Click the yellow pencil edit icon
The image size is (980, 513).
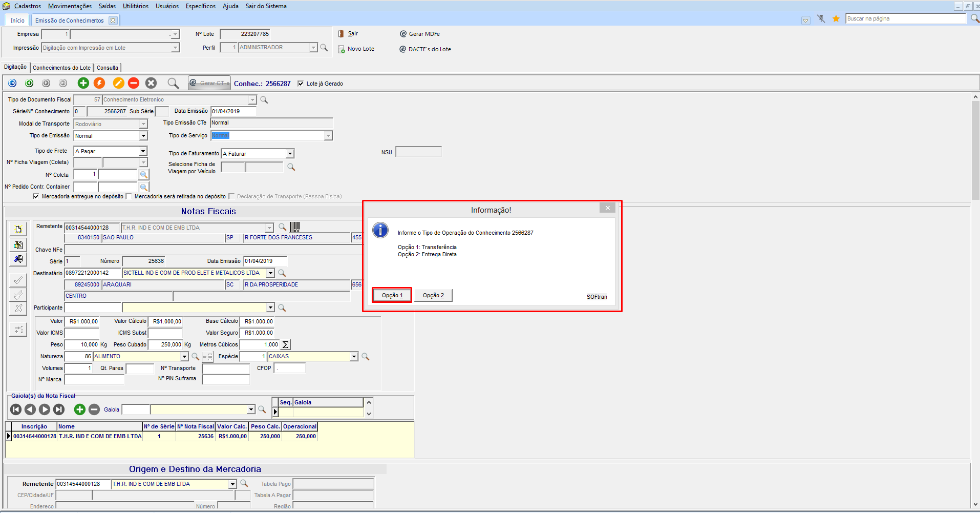pyautogui.click(x=118, y=83)
